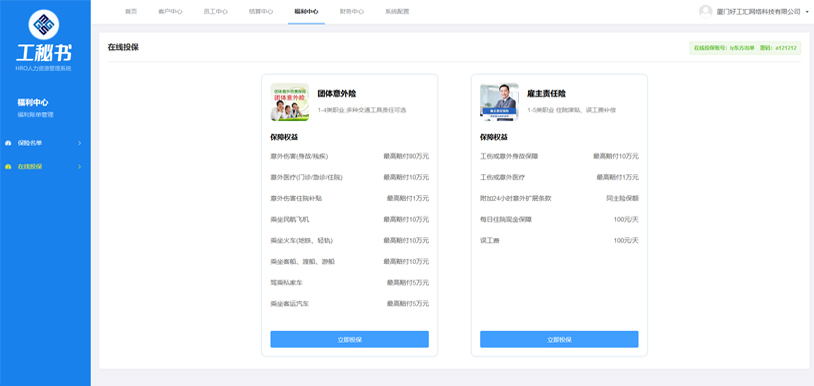Click the 工秘书 logo icon
Viewport: 814px width, 386px height.
[x=44, y=25]
